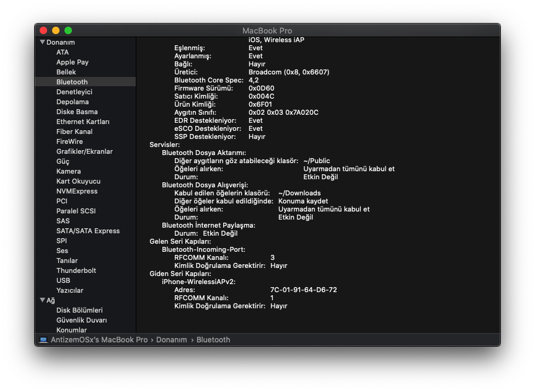
Task: Select the Bluetooth sidebar item
Action: [x=72, y=82]
